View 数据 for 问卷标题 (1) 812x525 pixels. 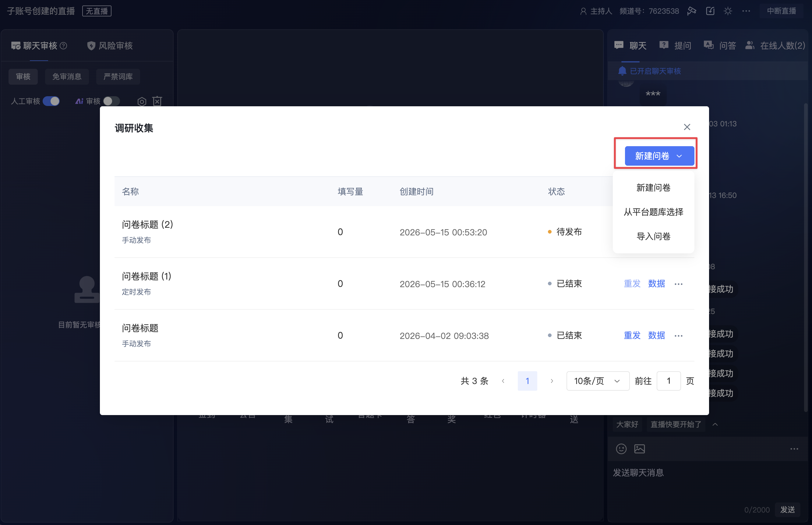point(656,284)
